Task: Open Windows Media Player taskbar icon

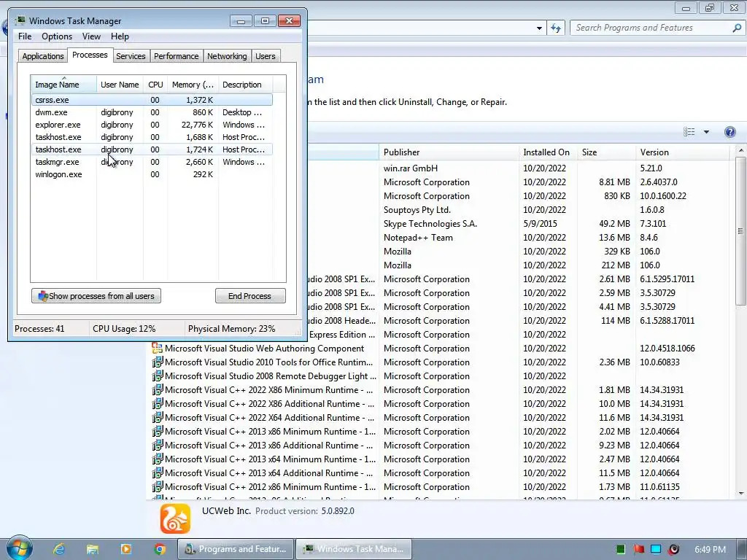Action: coord(126,549)
